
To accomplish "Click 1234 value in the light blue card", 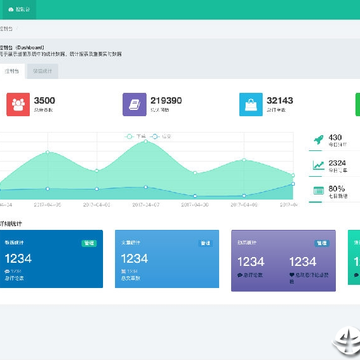I will (134, 258).
